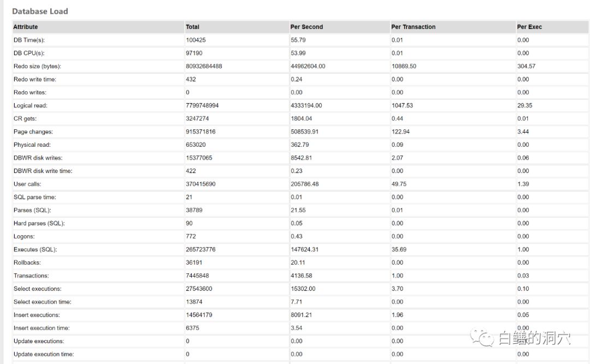Select the Select executions row label
Viewport: 590px width, 364px height.
pos(37,289)
